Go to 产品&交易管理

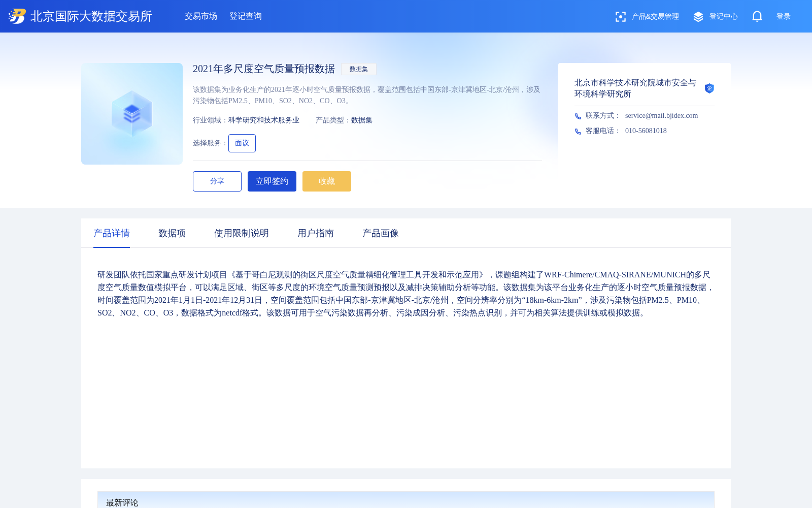pyautogui.click(x=655, y=17)
